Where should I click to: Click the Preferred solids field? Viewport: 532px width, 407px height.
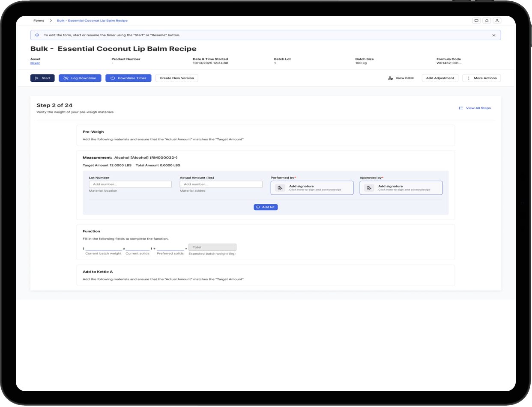pos(170,248)
